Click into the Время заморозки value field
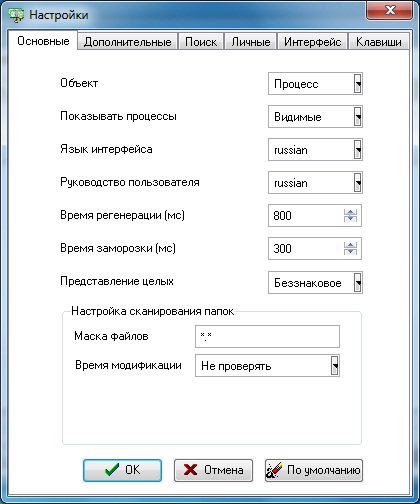The image size is (420, 504). (306, 248)
